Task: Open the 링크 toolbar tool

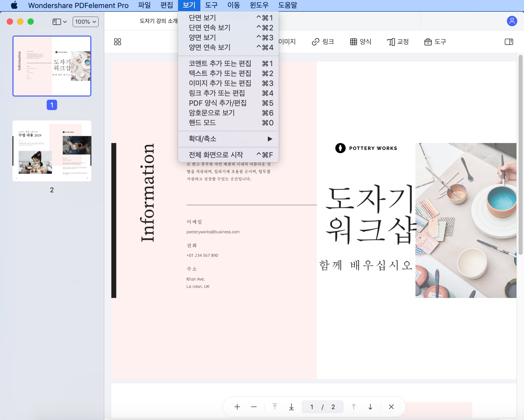Action: [323, 42]
